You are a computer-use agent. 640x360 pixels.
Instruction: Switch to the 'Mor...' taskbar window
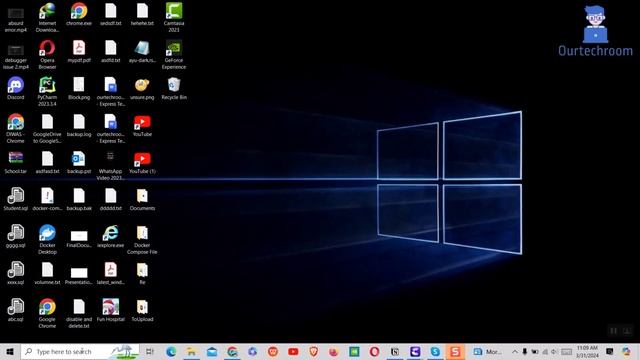coord(487,351)
